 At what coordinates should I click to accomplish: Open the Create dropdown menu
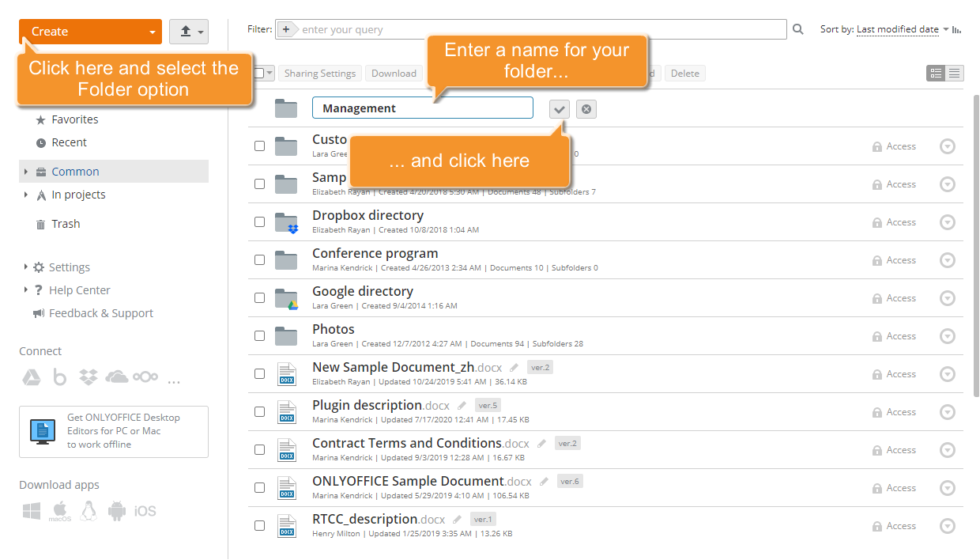89,32
